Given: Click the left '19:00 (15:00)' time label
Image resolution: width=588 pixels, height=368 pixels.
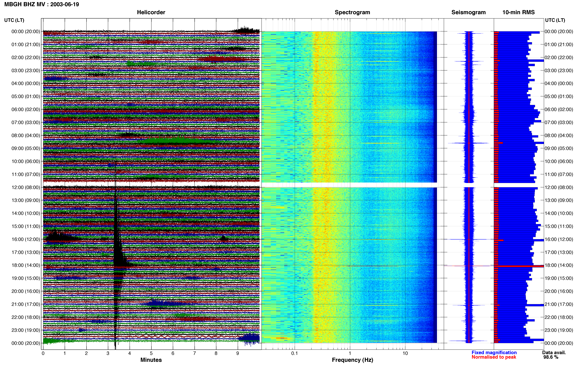Looking at the screenshot, I should coord(26,278).
